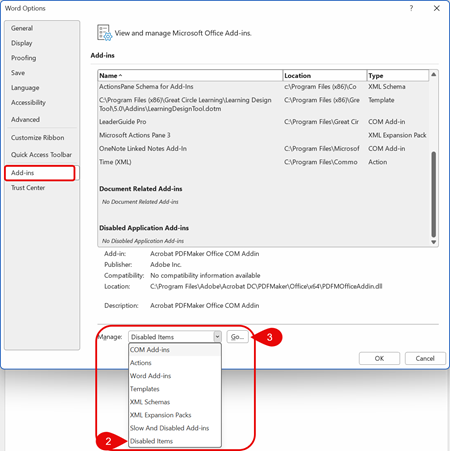The height and width of the screenshot is (451, 450).
Task: Sort add-ins by Name column header
Action: pyautogui.click(x=190, y=76)
